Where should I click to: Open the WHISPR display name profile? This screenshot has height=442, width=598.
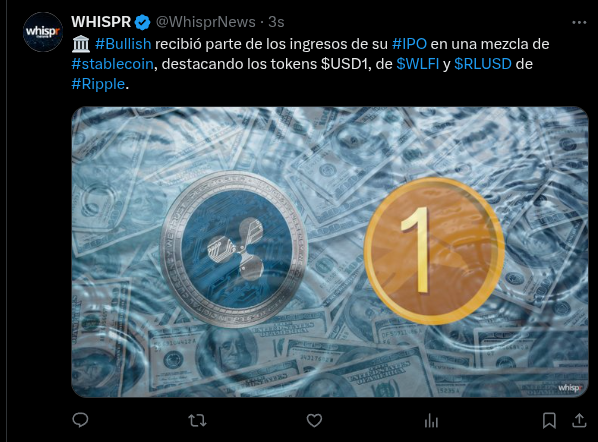click(101, 22)
